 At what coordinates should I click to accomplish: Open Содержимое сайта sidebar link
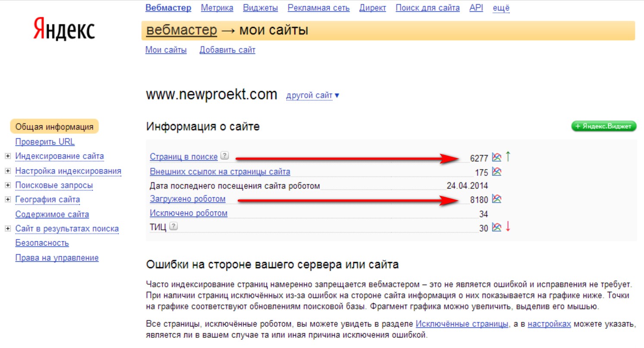52,215
